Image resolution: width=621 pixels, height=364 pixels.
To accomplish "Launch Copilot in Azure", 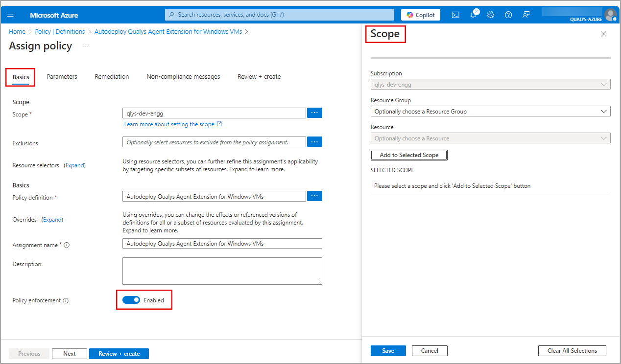I will (x=420, y=15).
